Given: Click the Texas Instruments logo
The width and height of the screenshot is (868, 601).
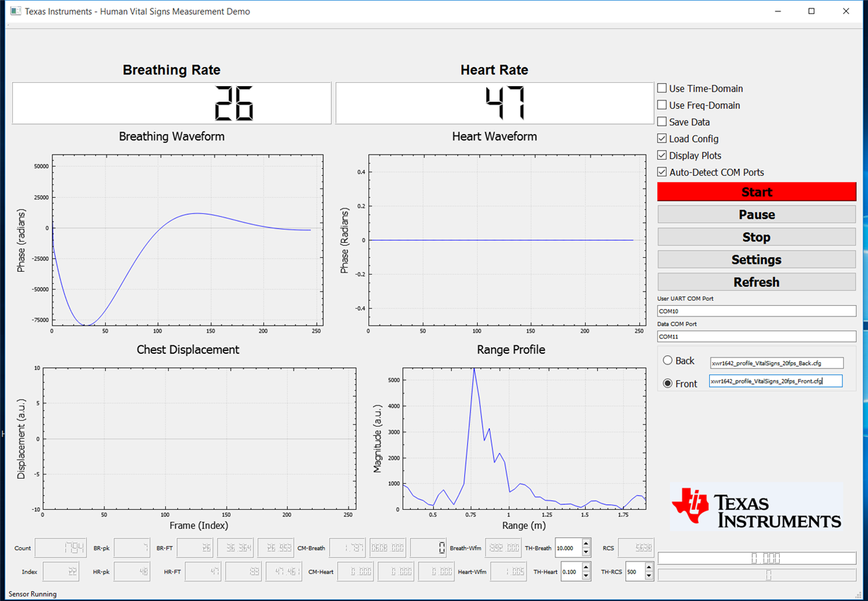Looking at the screenshot, I should 757,507.
